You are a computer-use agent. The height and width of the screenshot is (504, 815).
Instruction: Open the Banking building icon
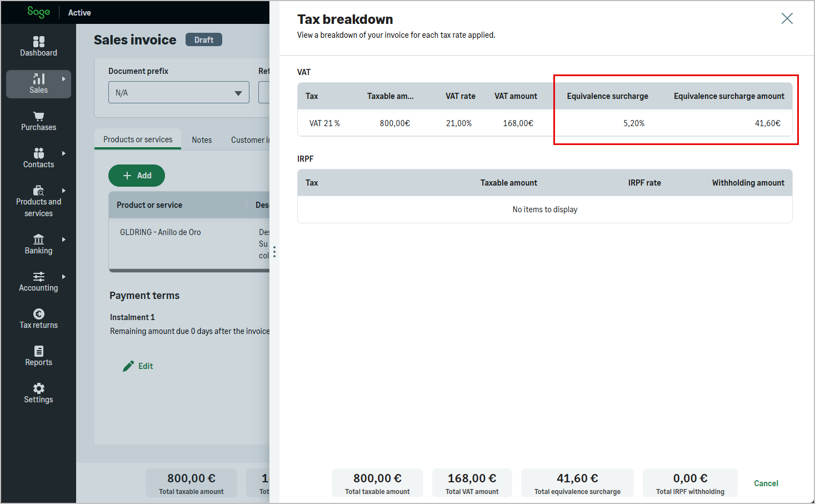[x=39, y=239]
